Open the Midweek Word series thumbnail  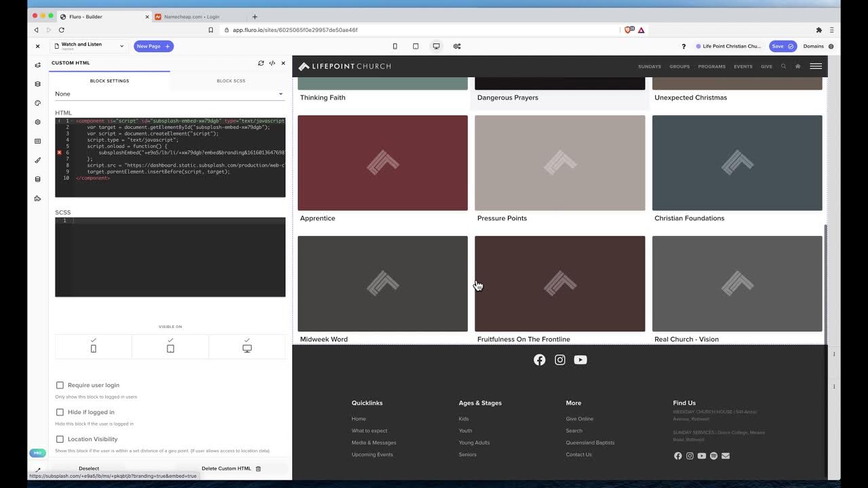pos(382,283)
